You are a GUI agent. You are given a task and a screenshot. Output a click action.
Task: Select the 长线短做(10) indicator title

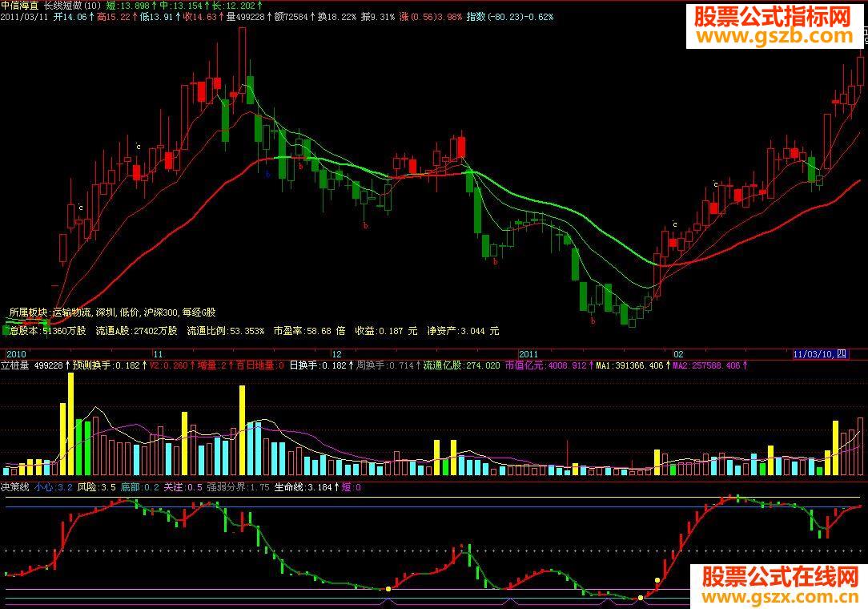click(73, 6)
